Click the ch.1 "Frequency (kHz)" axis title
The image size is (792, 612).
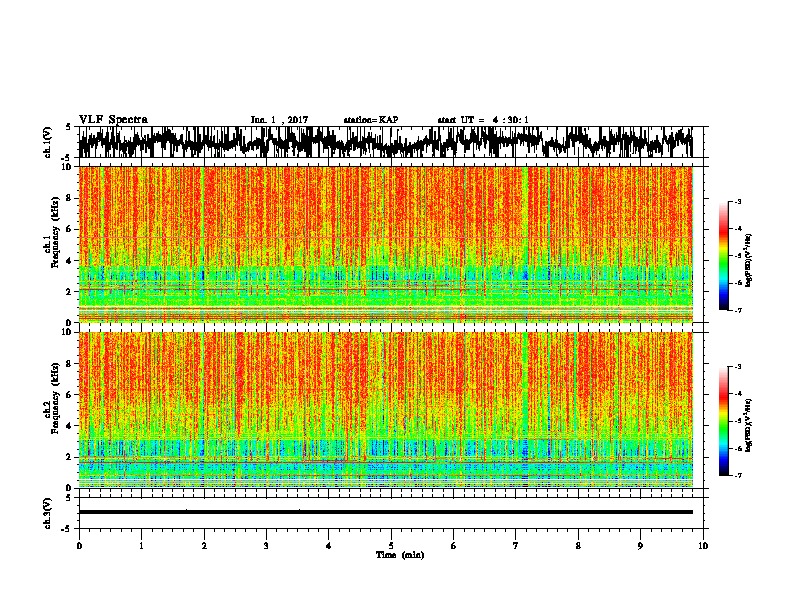tap(55, 232)
